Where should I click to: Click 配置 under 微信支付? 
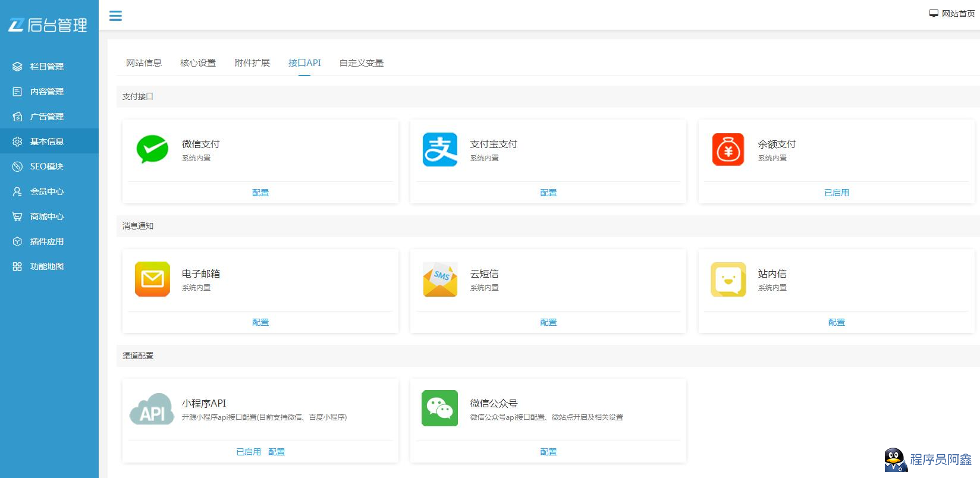260,193
